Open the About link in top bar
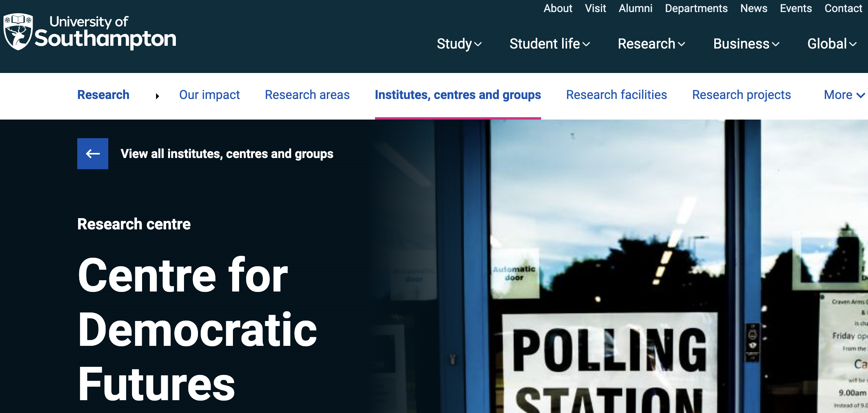The height and width of the screenshot is (413, 868). pyautogui.click(x=558, y=8)
